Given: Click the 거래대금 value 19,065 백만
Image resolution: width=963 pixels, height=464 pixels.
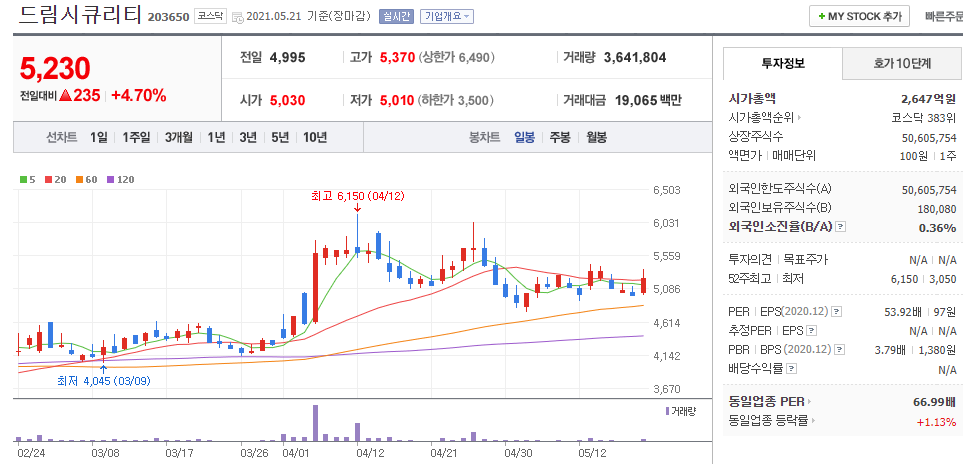Looking at the screenshot, I should (647, 100).
